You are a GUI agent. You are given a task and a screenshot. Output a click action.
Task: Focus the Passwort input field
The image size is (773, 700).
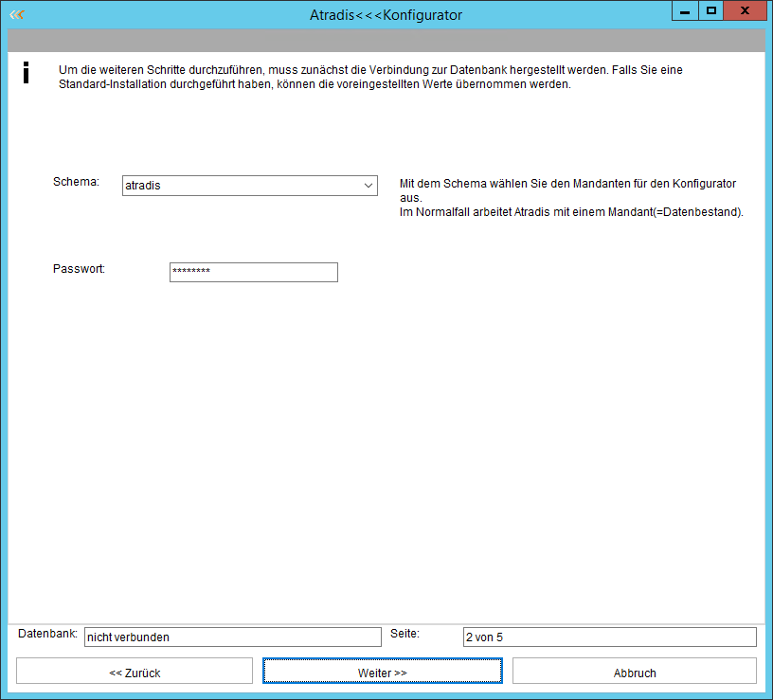click(254, 272)
